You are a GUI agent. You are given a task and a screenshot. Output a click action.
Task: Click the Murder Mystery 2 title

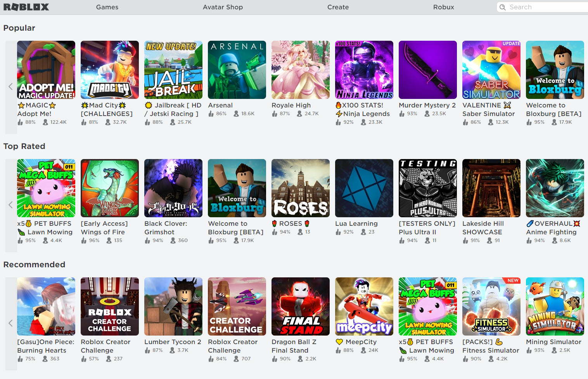tap(427, 105)
